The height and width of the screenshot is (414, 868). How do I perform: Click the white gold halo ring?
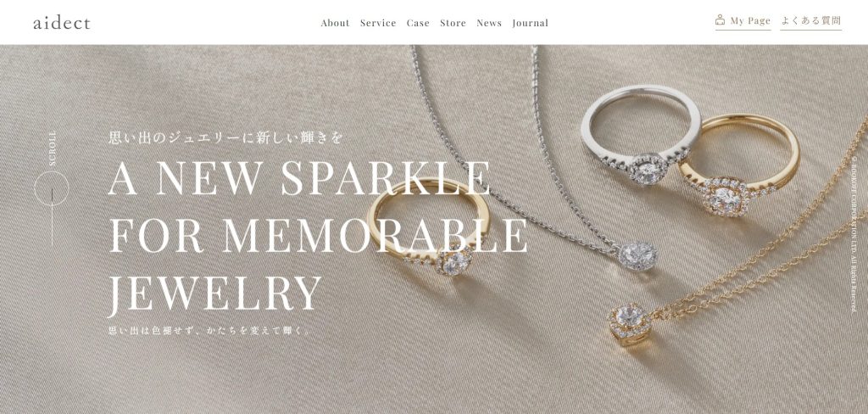641,136
